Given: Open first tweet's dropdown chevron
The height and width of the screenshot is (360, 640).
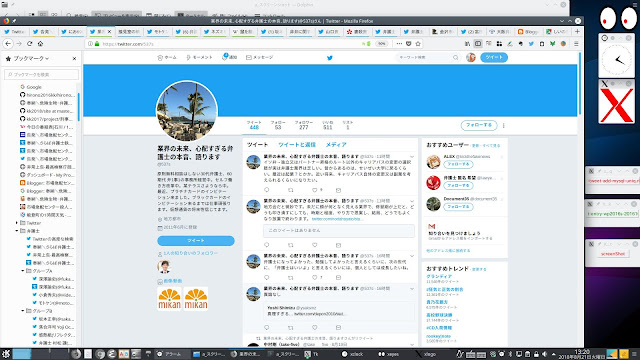Looking at the screenshot, I should pyautogui.click(x=412, y=157).
